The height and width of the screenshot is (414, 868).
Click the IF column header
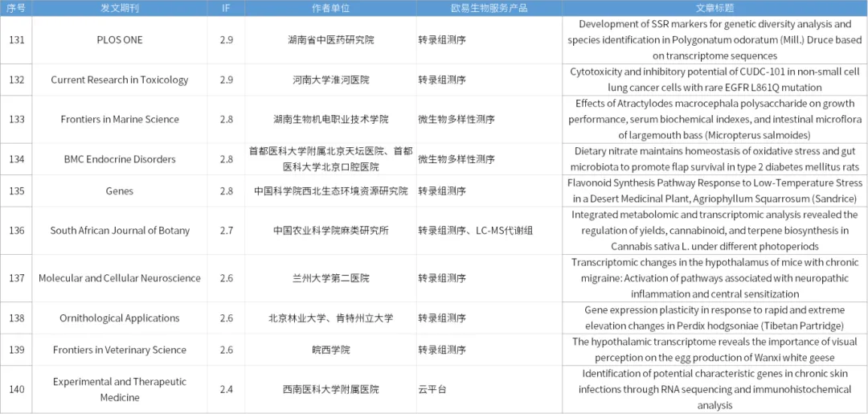(226, 8)
